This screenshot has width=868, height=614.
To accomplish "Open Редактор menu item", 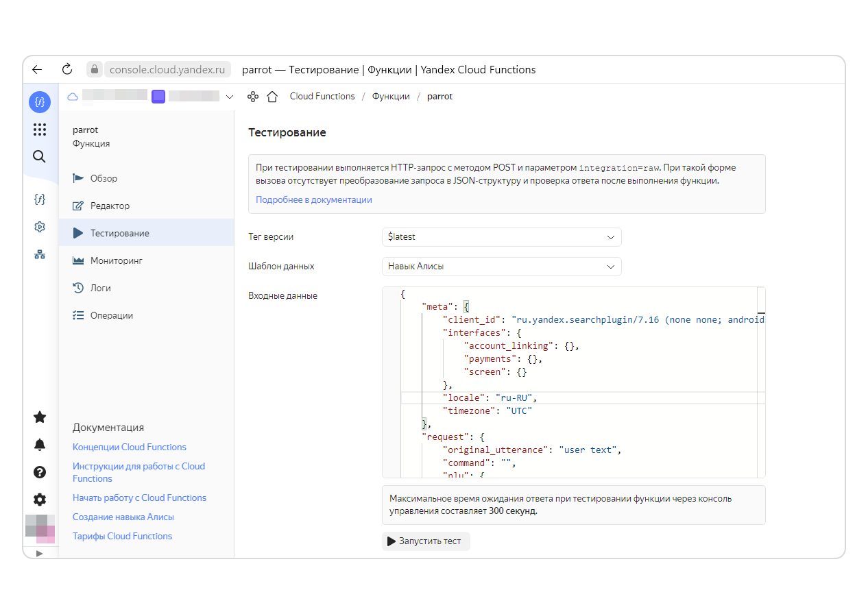I will (146, 206).
